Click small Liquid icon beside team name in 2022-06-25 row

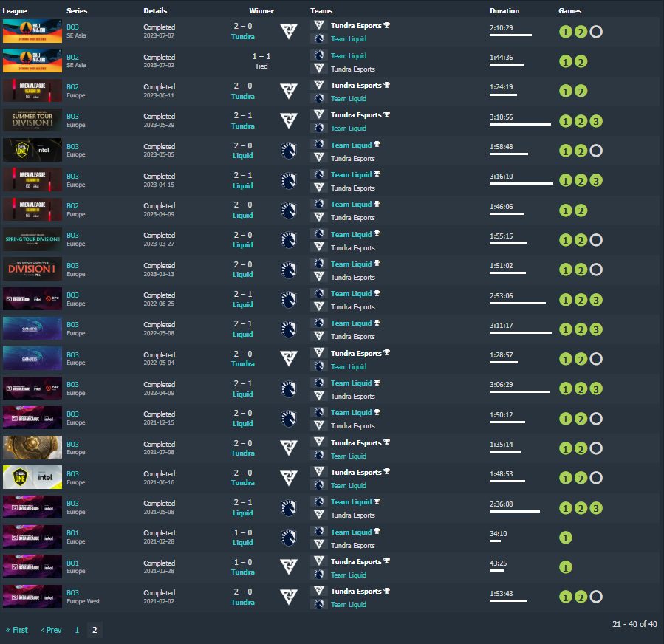pyautogui.click(x=319, y=294)
